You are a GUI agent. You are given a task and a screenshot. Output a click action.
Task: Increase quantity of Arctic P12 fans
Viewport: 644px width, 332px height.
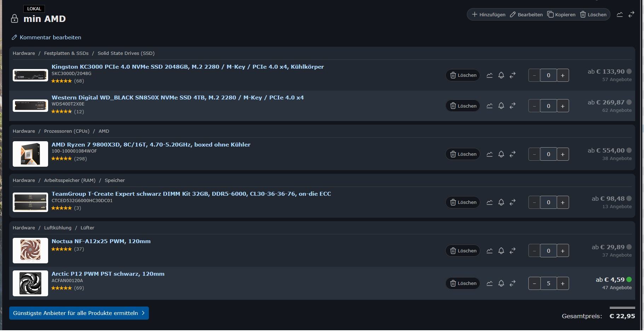[563, 283]
